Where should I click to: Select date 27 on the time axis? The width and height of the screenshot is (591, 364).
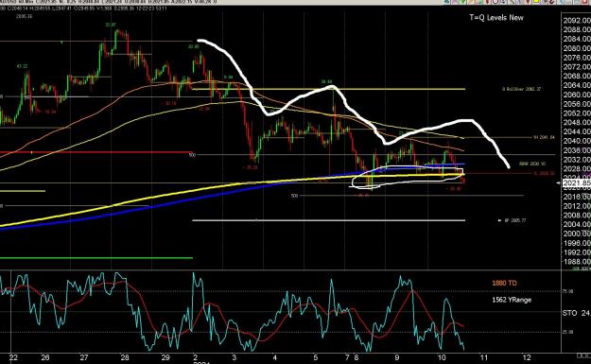84,357
